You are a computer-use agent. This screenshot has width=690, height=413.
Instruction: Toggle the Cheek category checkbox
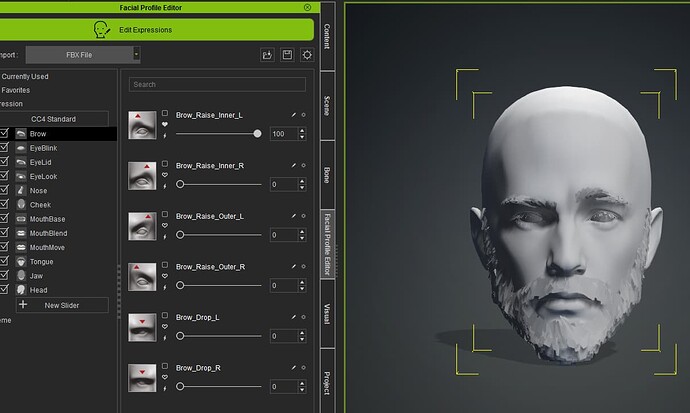[x=4, y=204]
